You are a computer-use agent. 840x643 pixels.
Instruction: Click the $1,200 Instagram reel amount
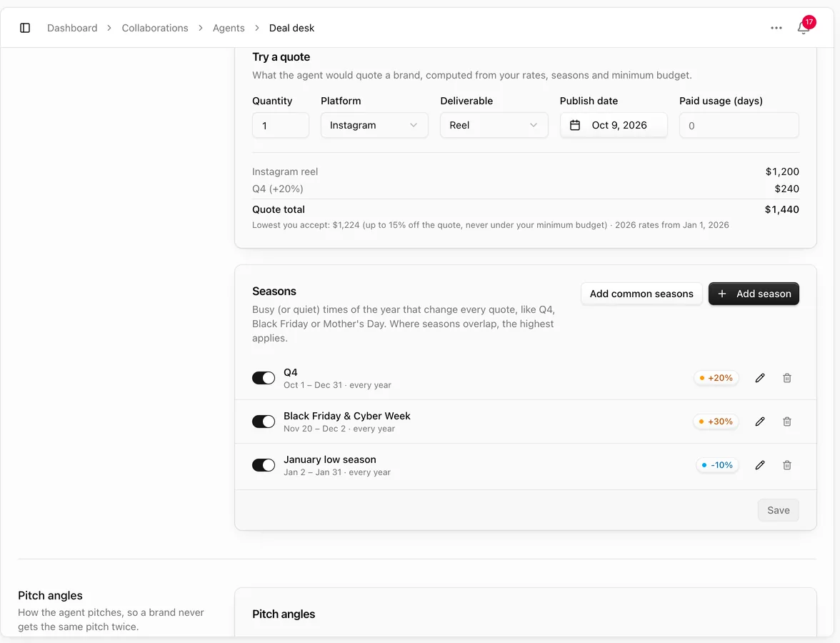(782, 171)
